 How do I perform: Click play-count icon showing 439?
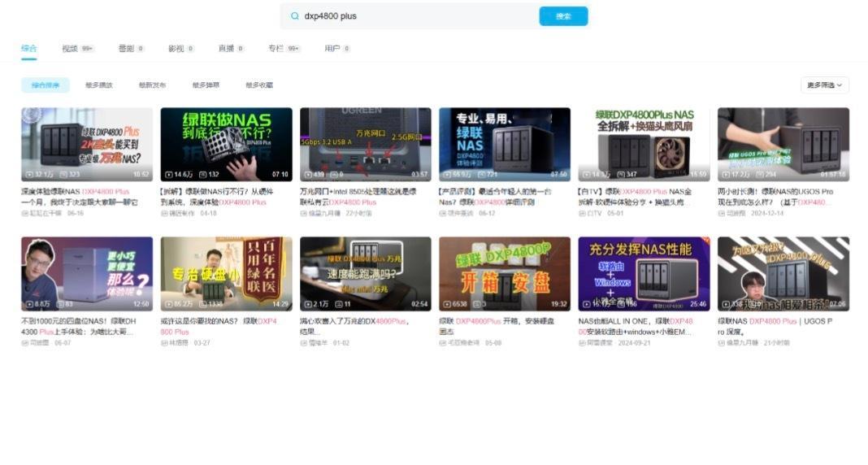point(308,174)
